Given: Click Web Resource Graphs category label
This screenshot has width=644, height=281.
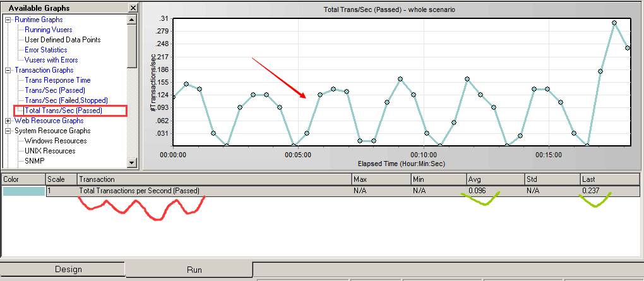Looking at the screenshot, I should click(x=49, y=121).
